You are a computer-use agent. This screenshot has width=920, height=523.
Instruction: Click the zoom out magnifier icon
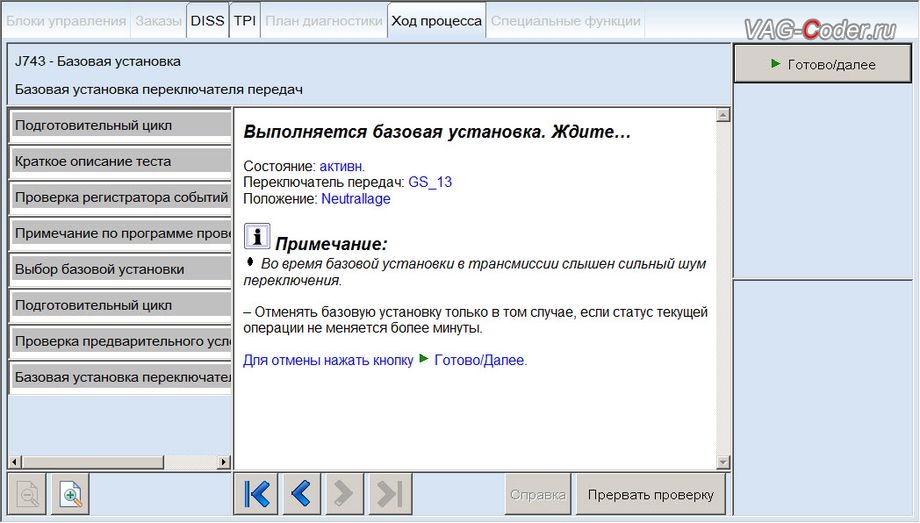pos(27,494)
